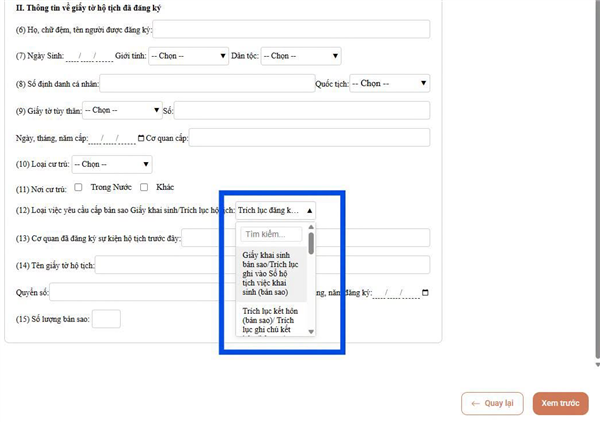Open calendar icon for Ngày, tháng, năm cấp

click(141, 138)
